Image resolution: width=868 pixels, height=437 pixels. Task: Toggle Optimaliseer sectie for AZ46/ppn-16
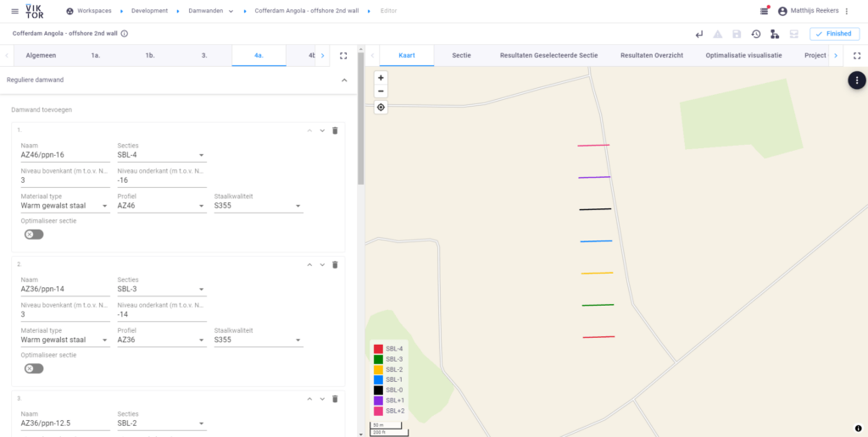tap(34, 235)
